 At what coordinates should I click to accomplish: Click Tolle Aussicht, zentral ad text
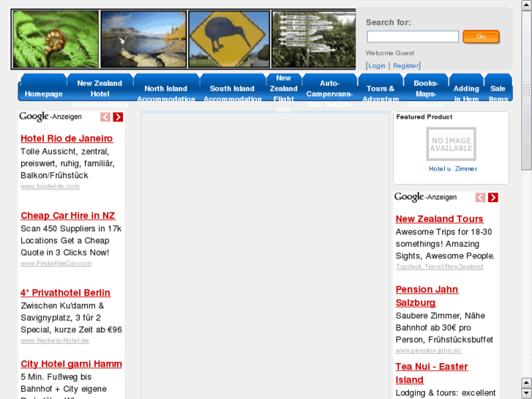tap(67, 163)
